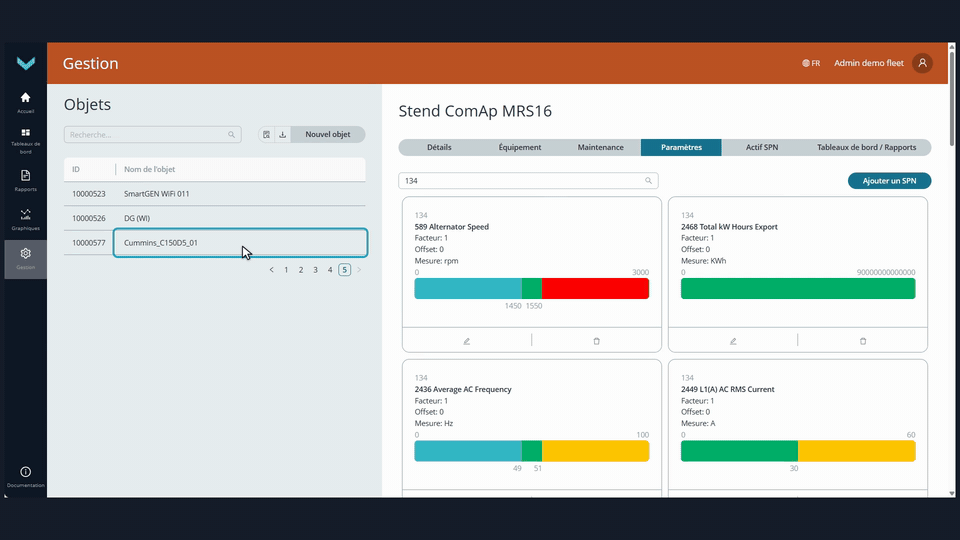Open the Tableaux de bord / Rapports tab
Image resolution: width=960 pixels, height=540 pixels.
(x=866, y=148)
